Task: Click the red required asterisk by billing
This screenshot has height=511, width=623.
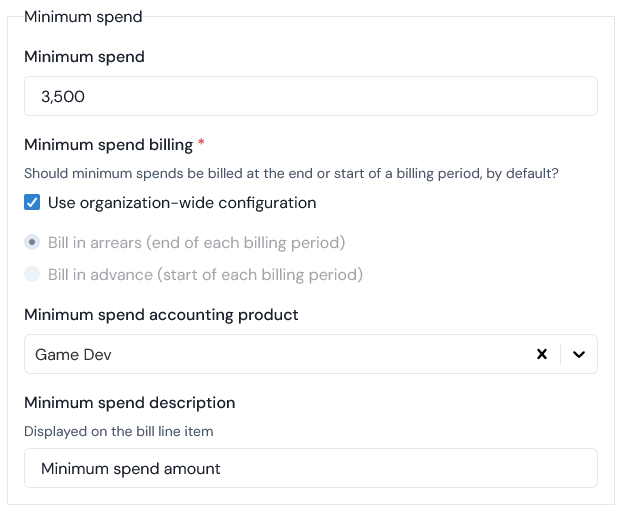Action: click(201, 141)
